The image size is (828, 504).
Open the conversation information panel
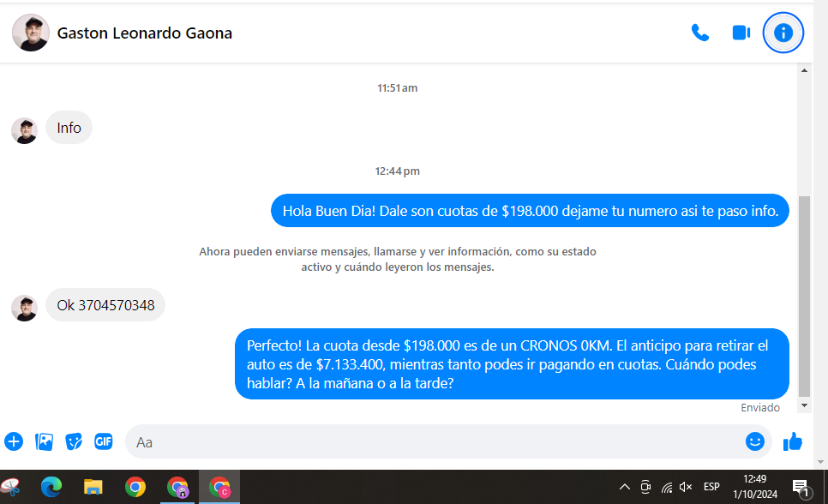[x=783, y=33]
